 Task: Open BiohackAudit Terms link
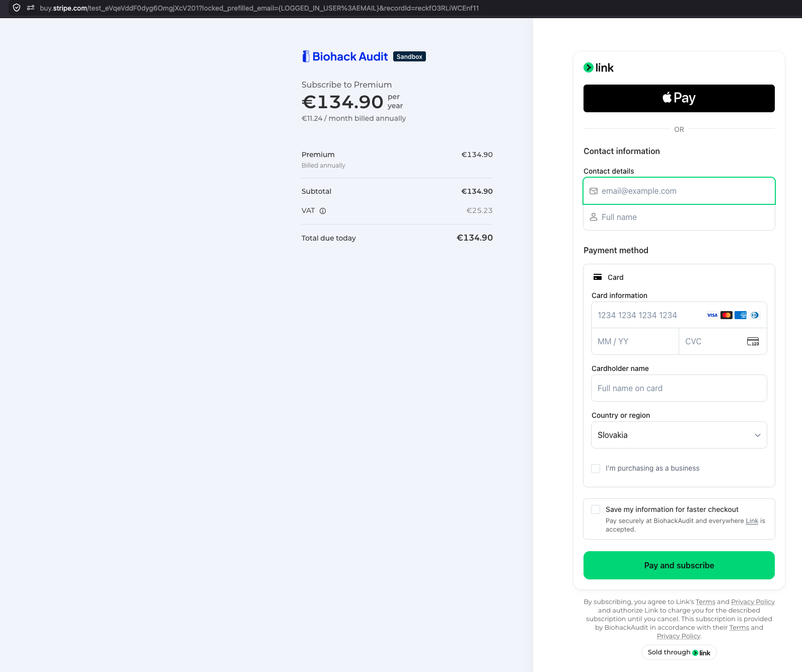point(739,628)
